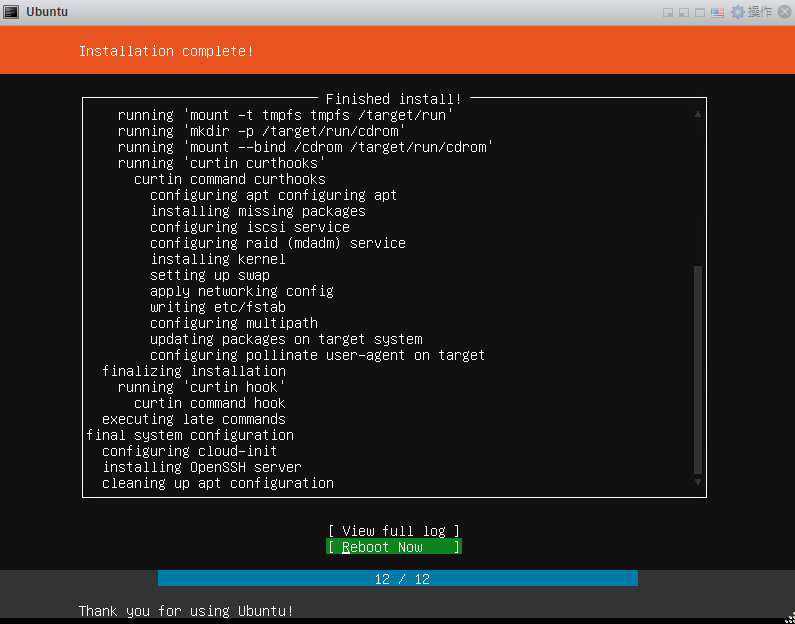Open the US flag keyboard layout icon
Viewport: 795px width, 624px height.
point(718,12)
